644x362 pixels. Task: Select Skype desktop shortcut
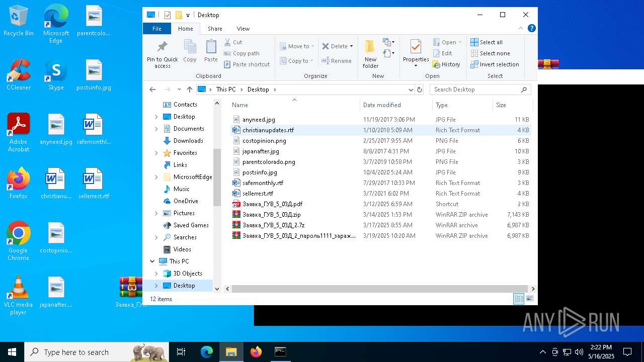56,75
